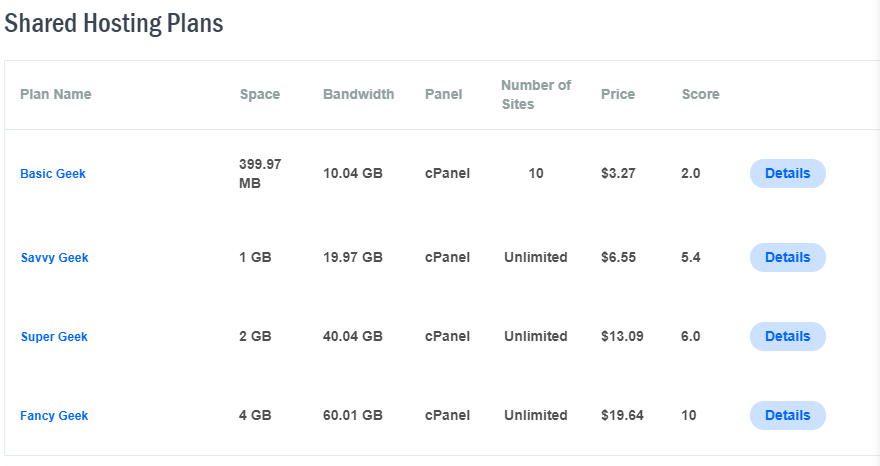Open the Super Geek plan link

[x=54, y=337]
